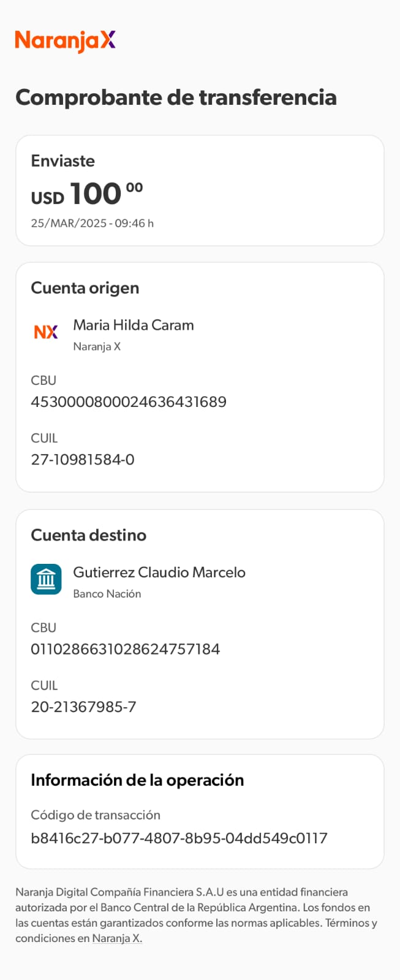
Task: Click the Código de transacción label
Action: (95, 815)
